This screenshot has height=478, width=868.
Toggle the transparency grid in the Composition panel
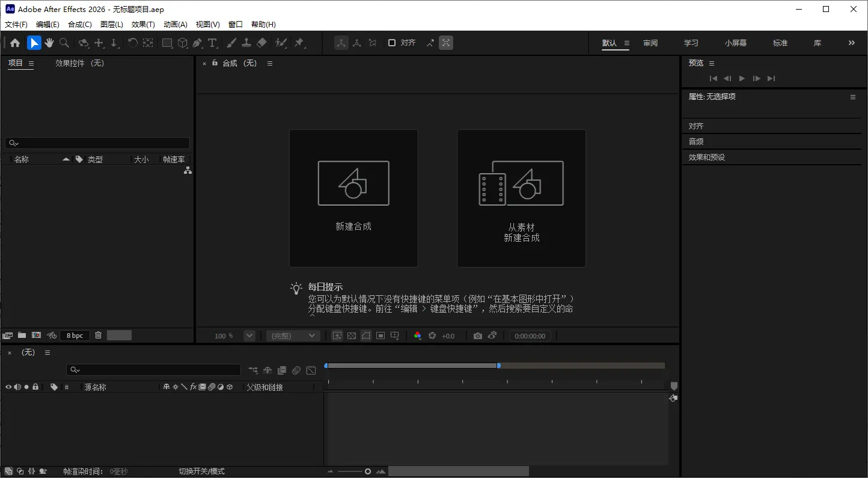pyautogui.click(x=352, y=336)
